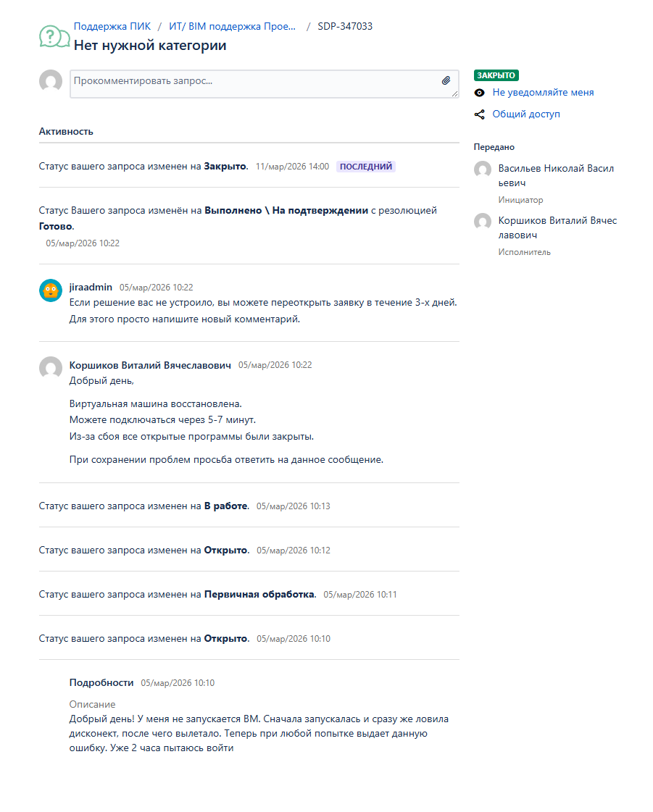Open the ИТ/ BIM поддержка breadcrumb
The image size is (653, 812).
[232, 26]
